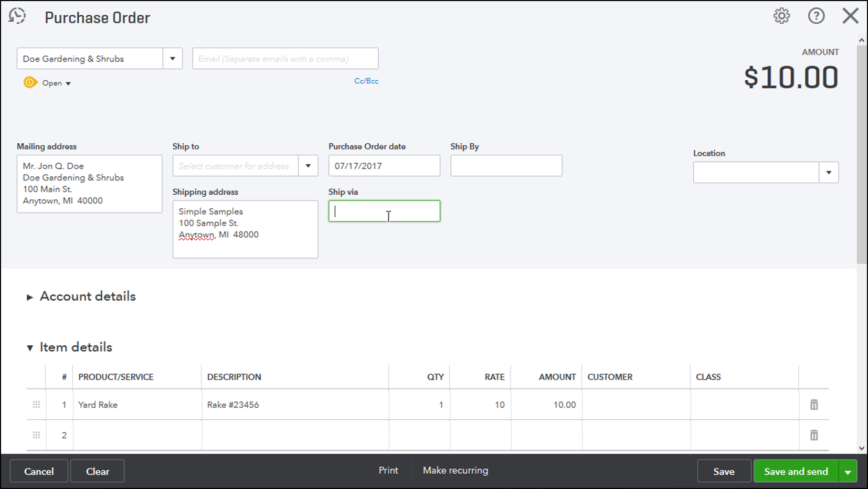This screenshot has width=868, height=489.
Task: Delete the Yard Rake line with trash icon
Action: click(814, 405)
